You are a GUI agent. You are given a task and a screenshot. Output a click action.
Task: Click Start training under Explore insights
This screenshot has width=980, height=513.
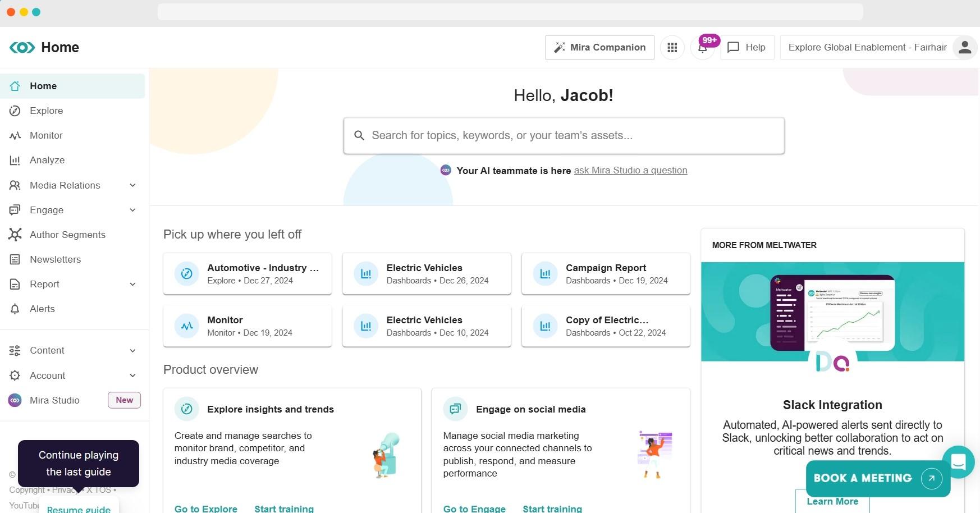(284, 509)
